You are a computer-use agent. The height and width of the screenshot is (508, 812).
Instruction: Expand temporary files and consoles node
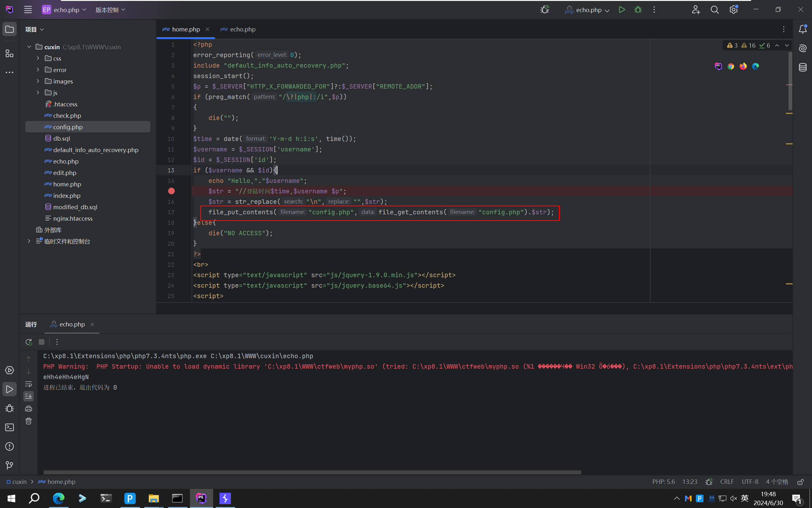pos(29,241)
